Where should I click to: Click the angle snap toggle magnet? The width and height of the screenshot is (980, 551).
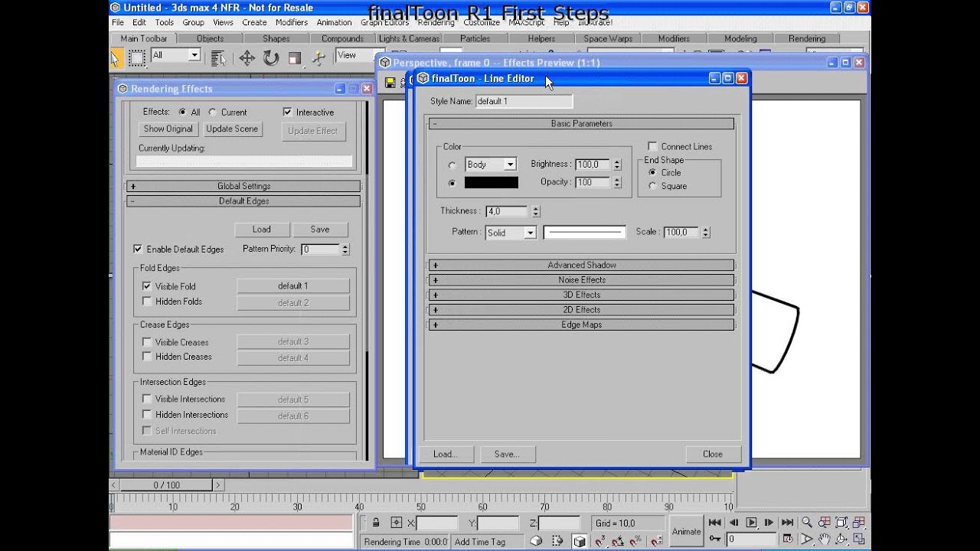[x=618, y=541]
